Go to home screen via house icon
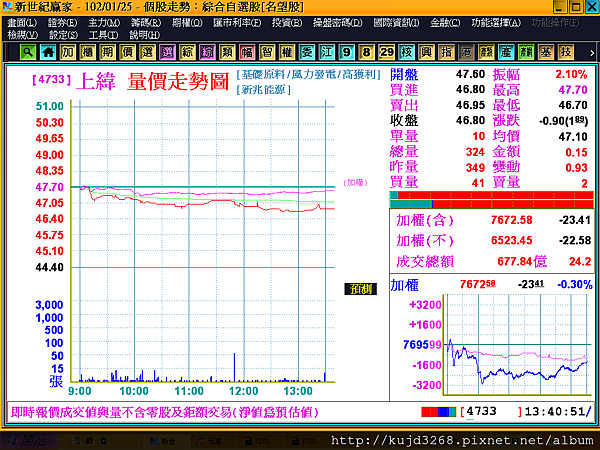The height and width of the screenshot is (450, 600). [x=48, y=52]
